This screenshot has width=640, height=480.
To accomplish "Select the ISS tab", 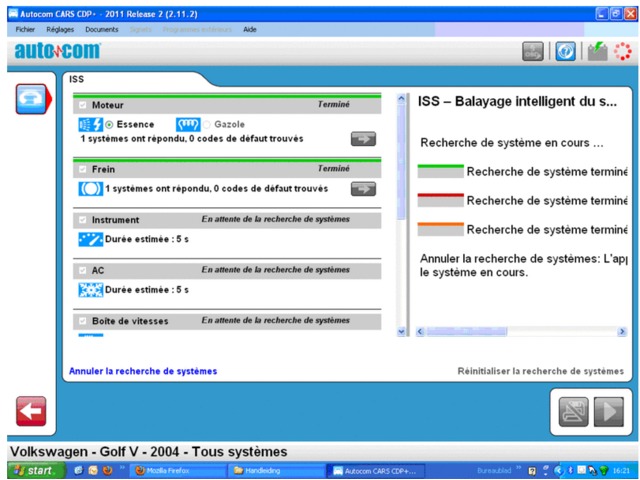I will [x=76, y=79].
